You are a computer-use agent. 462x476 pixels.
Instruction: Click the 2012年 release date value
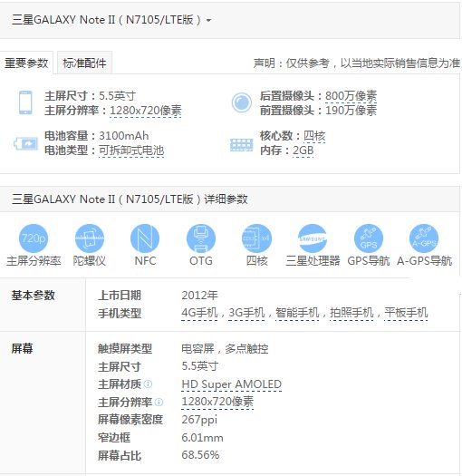[x=199, y=295]
